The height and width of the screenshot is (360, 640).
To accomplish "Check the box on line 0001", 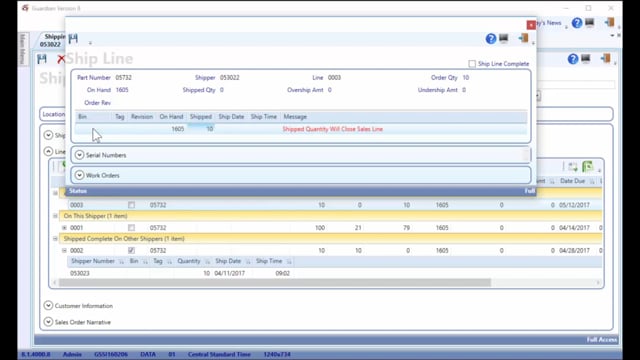I will [131, 228].
